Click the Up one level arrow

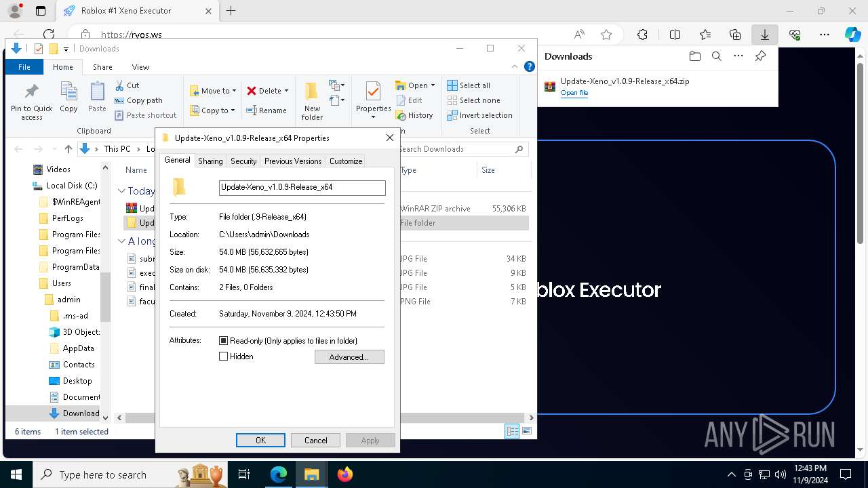tap(68, 149)
